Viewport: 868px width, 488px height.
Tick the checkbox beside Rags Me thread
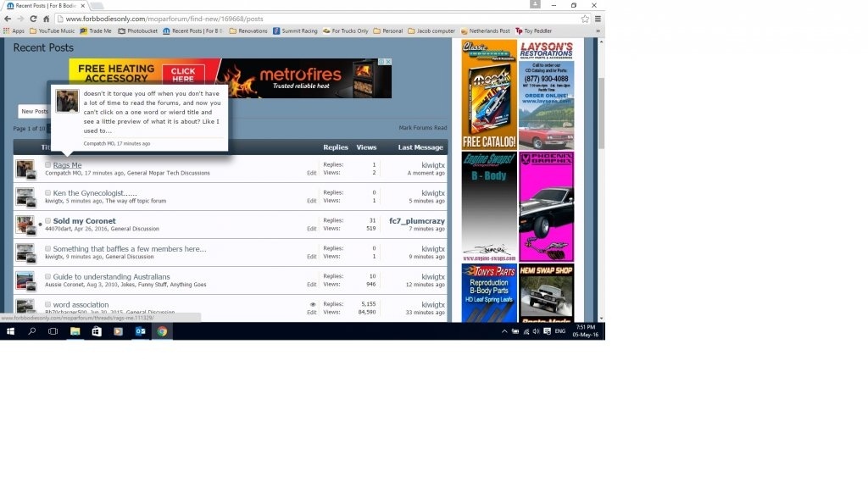point(48,165)
